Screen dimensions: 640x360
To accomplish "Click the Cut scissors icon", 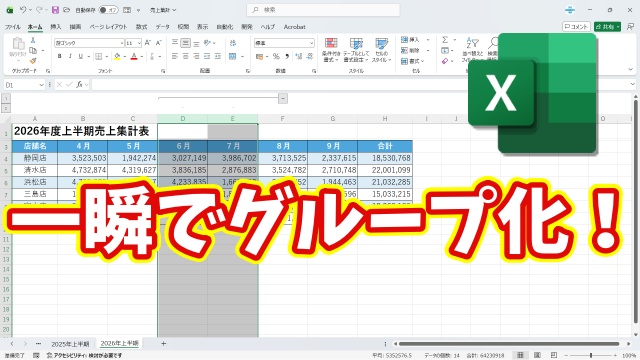I will pos(33,40).
